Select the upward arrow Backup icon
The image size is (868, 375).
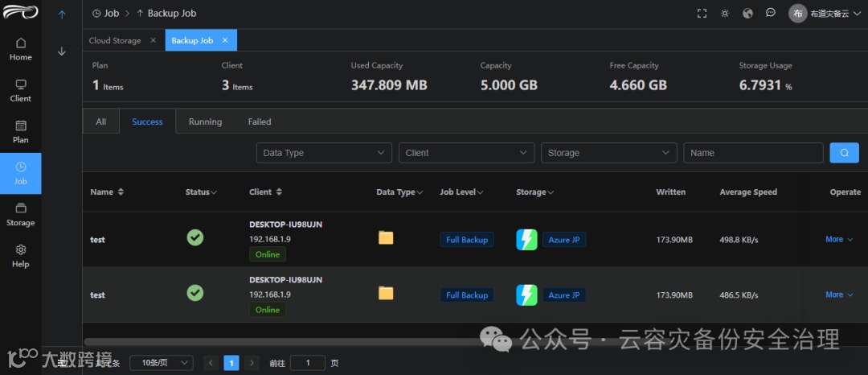coord(62,15)
